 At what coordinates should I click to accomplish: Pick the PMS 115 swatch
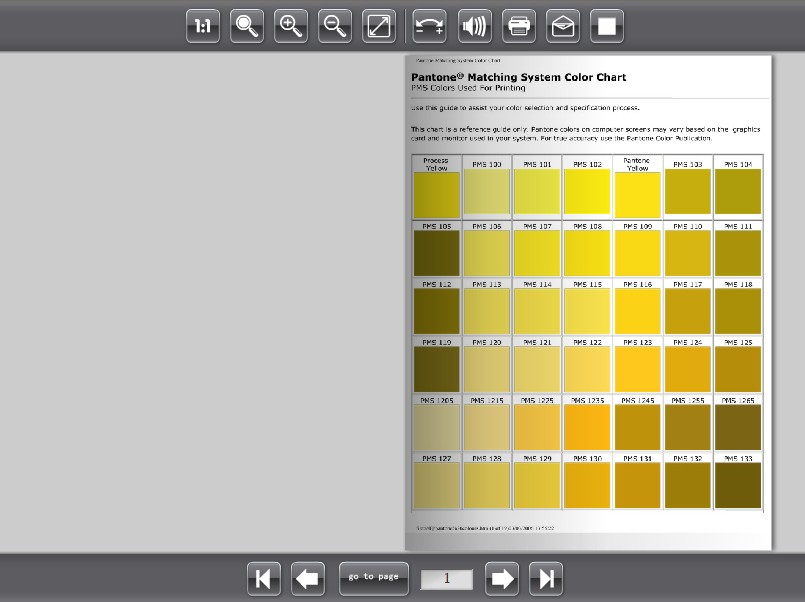[x=587, y=311]
